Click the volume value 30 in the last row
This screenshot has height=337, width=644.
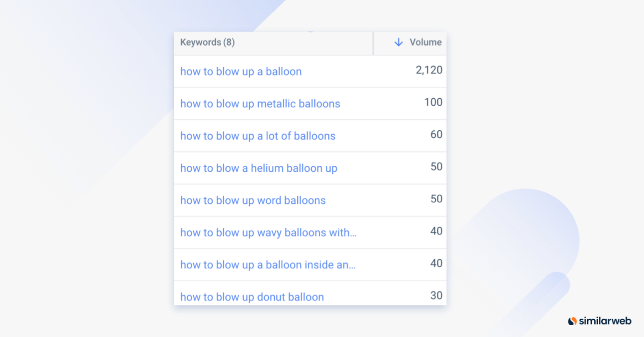[436, 295]
